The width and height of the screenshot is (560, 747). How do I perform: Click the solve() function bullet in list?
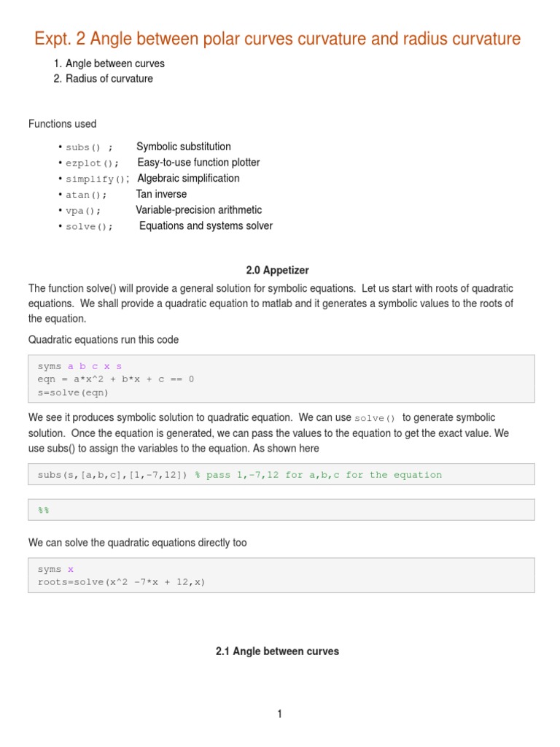click(90, 227)
